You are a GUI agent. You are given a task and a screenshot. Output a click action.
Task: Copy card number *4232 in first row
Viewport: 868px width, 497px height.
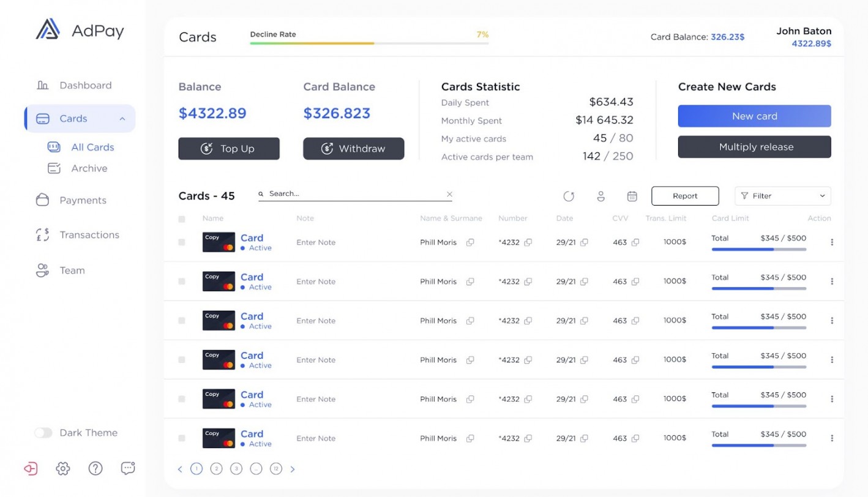(x=528, y=242)
